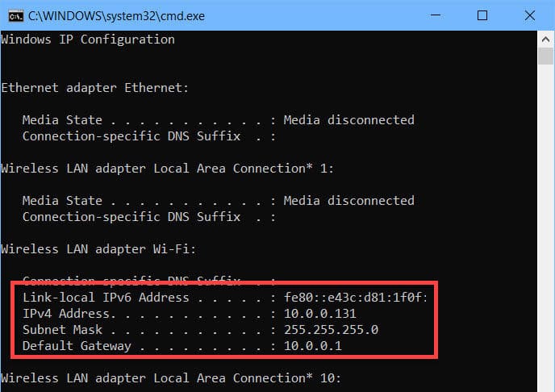Click the vertical scrollbar thumb
Image resolution: width=555 pixels, height=392 pixels.
(x=545, y=56)
